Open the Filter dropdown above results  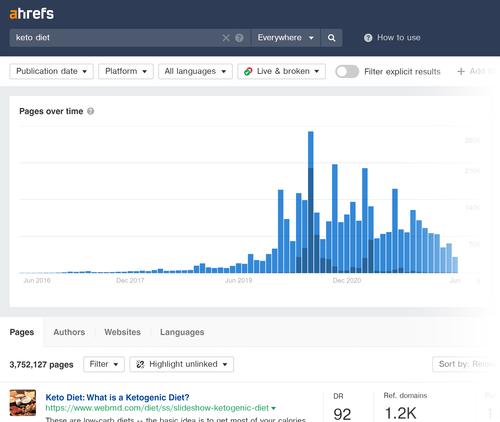[x=104, y=364]
